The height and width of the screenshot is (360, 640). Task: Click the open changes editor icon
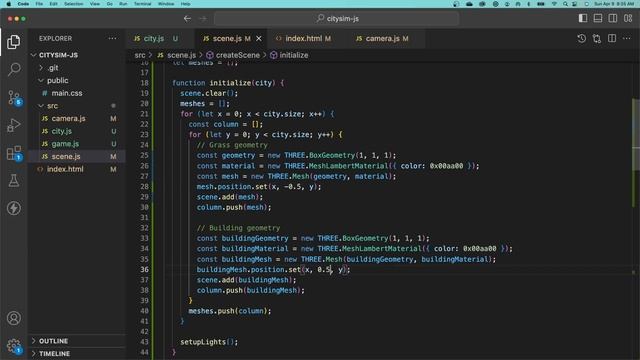tap(597, 38)
